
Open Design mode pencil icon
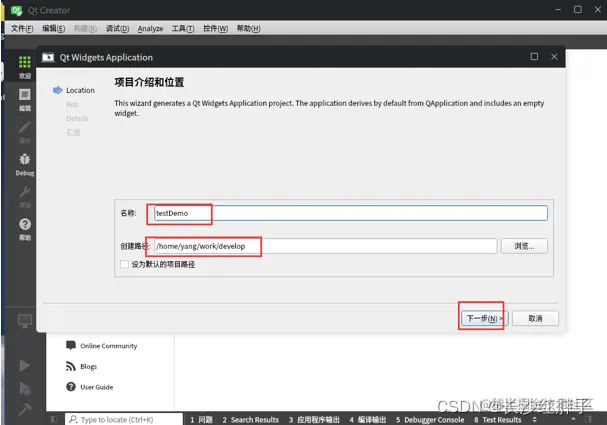pos(24,127)
